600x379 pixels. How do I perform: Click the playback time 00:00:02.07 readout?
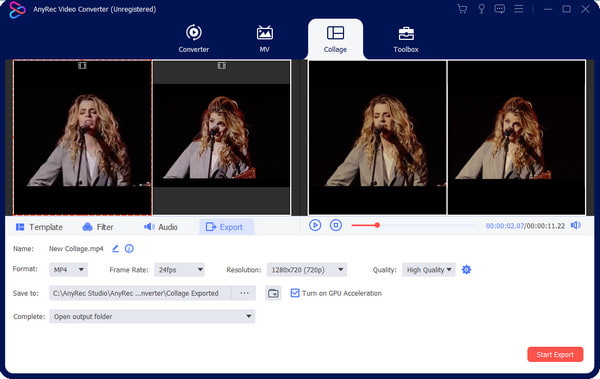coord(504,226)
